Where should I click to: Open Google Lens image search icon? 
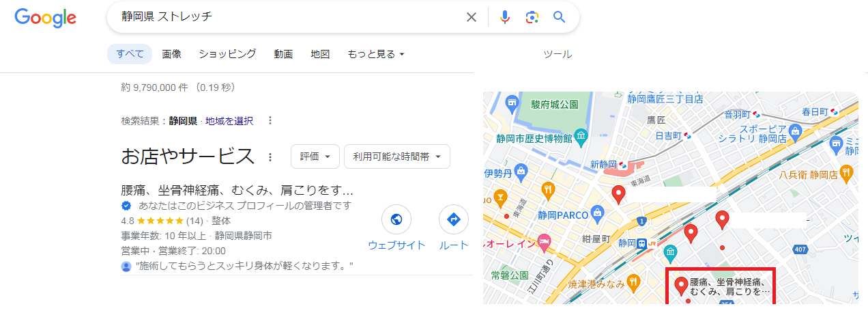532,17
